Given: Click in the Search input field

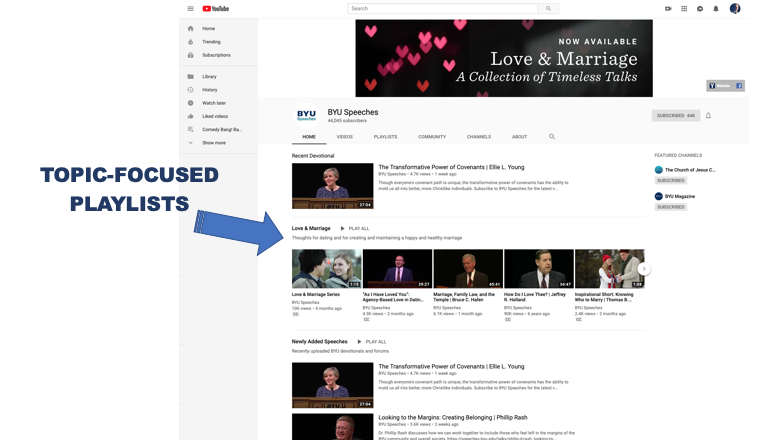Looking at the screenshot, I should pos(443,8).
